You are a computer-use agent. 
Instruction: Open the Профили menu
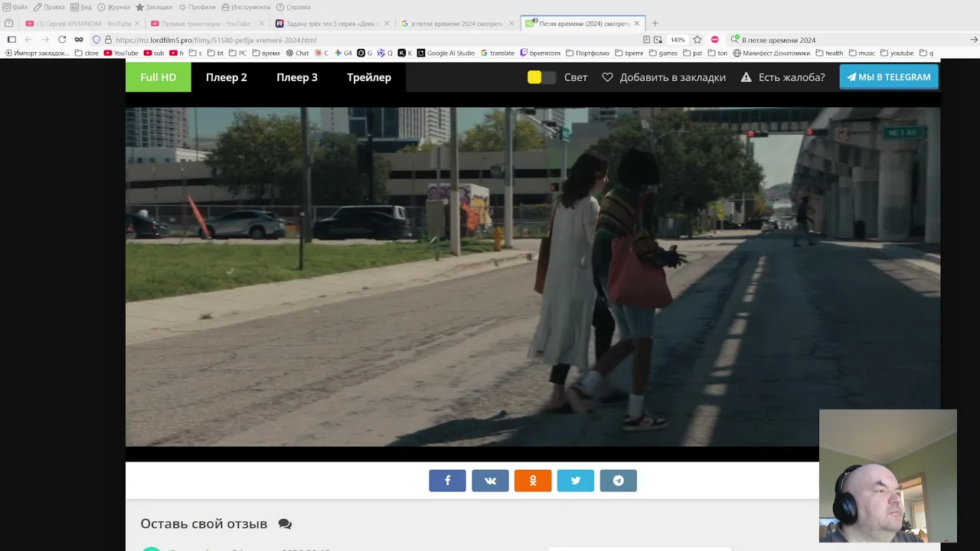pos(198,7)
